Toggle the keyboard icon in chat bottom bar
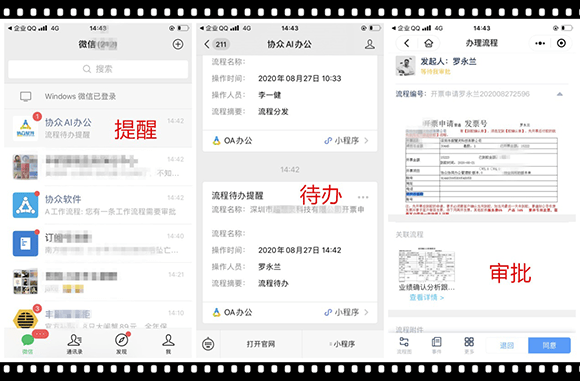580x381 pixels. (x=208, y=344)
